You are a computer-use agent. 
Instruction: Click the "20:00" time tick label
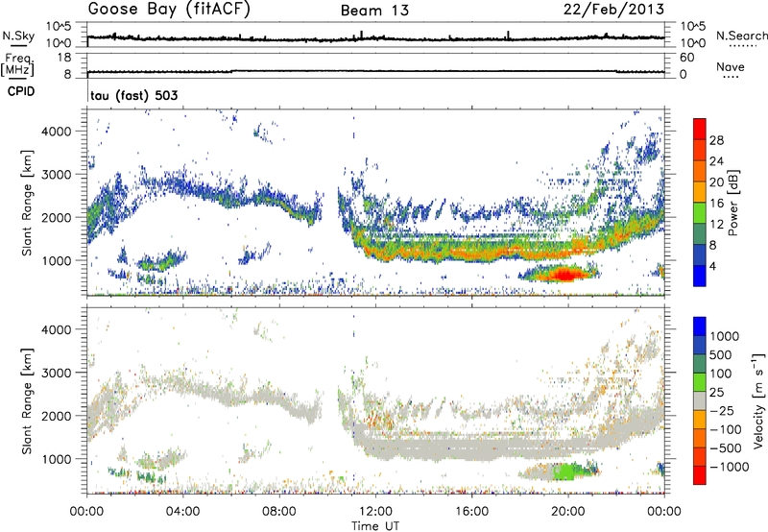tap(567, 512)
